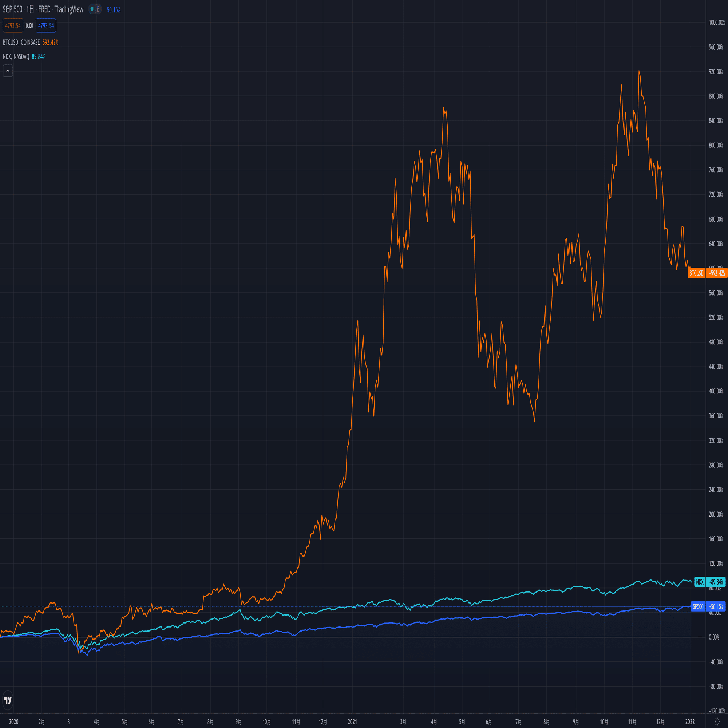This screenshot has width=728, height=728.
Task: Click the orange 4793.54 price box
Action: (13, 25)
